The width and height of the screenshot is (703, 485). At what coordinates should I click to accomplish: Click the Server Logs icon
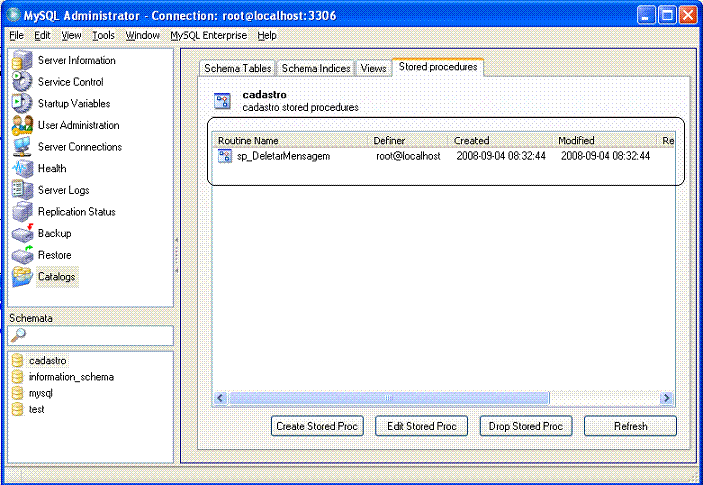[x=22, y=190]
